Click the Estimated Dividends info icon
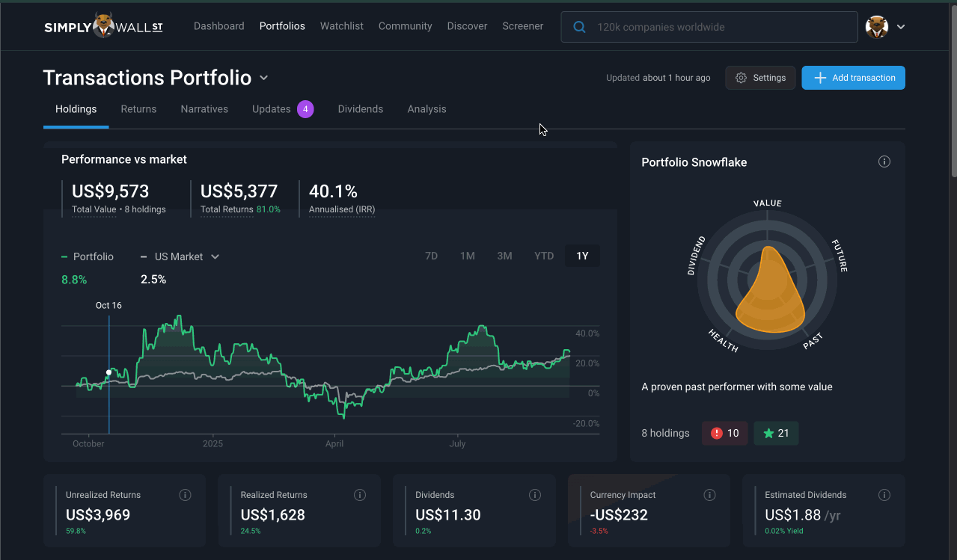The height and width of the screenshot is (560, 957). (884, 495)
